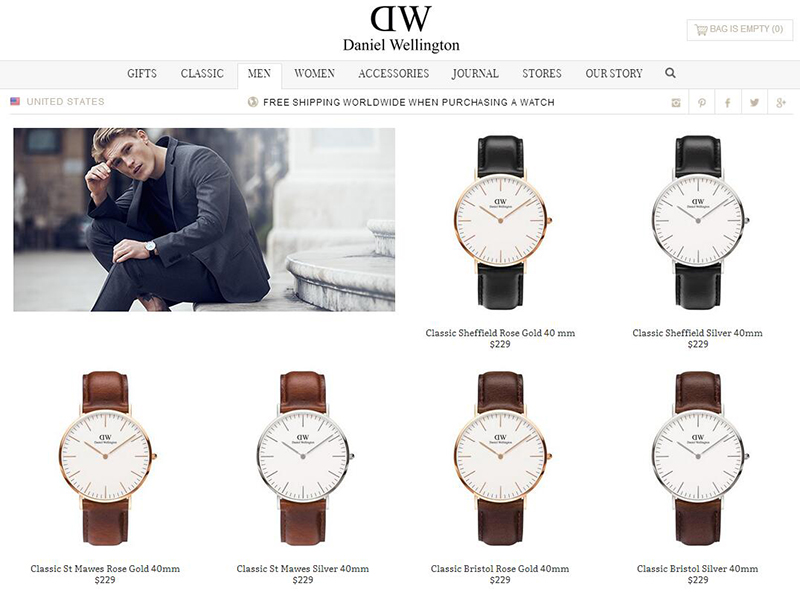Select the ACCESSORIES menu item
Screen dimensions: 800x592
(393, 73)
